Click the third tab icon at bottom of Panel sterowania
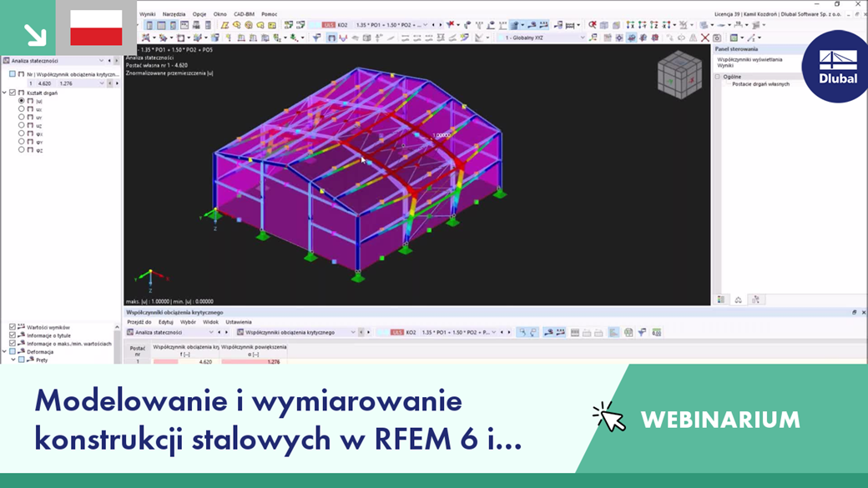Screen dimensions: 868x488 [x=755, y=299]
